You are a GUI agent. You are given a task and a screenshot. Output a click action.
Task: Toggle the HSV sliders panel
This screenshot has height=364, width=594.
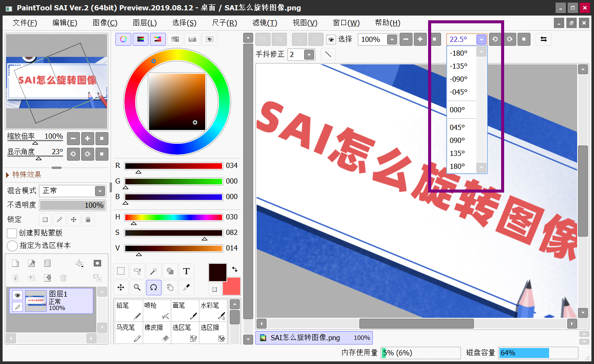(158, 39)
